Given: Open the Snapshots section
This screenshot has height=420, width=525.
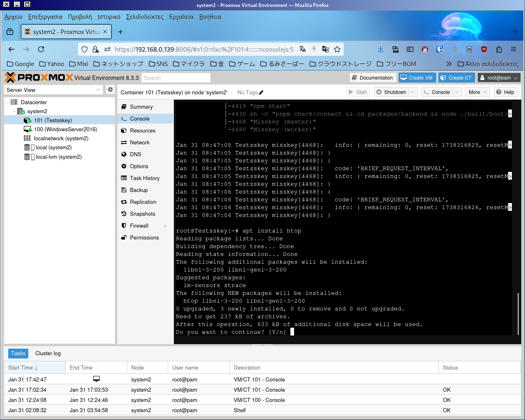Looking at the screenshot, I should [x=145, y=214].
